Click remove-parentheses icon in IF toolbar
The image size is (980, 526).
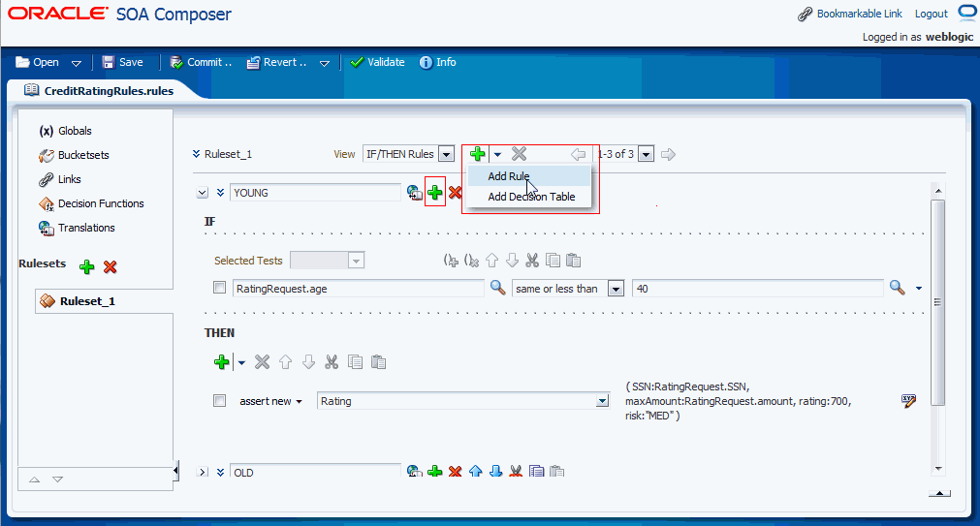point(471,261)
